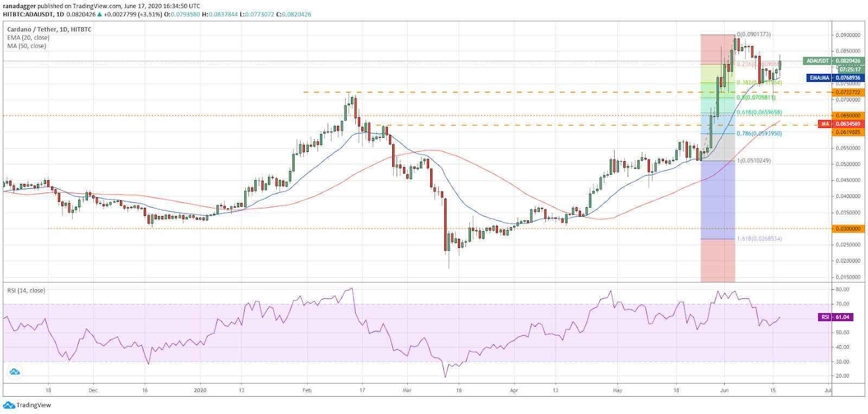This screenshot has height=414, width=868.
Task: Select the MA (50, close) legend
Action: pyautogui.click(x=27, y=46)
